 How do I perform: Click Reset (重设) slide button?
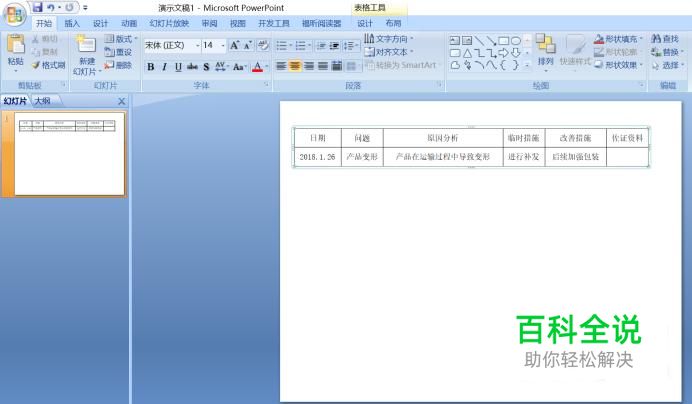point(118,52)
